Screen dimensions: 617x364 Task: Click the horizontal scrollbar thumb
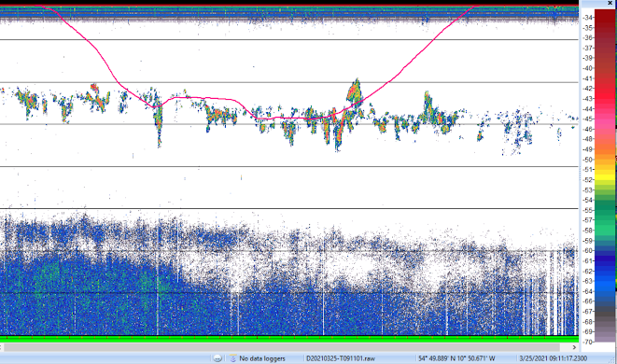(282, 347)
